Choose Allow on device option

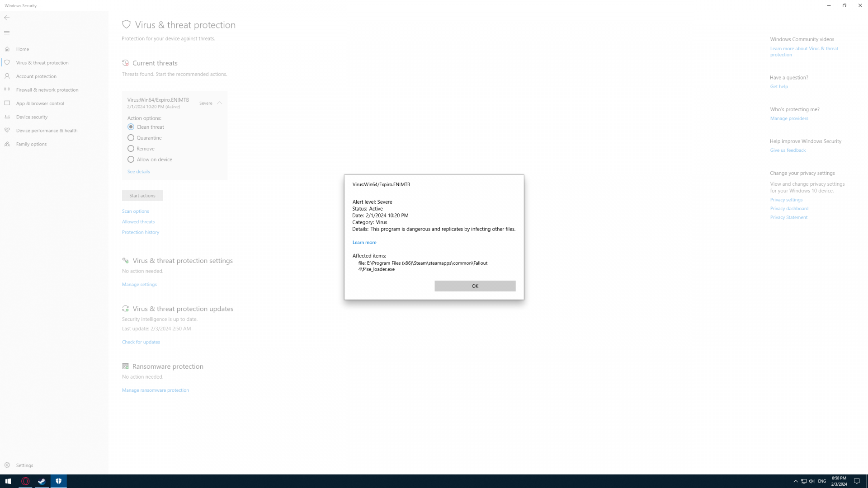pos(131,160)
